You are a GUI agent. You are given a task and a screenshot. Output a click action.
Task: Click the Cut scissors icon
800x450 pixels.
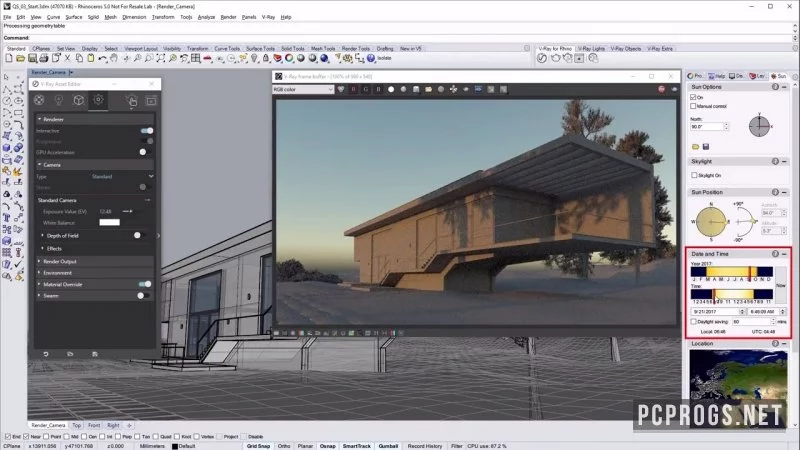67,58
